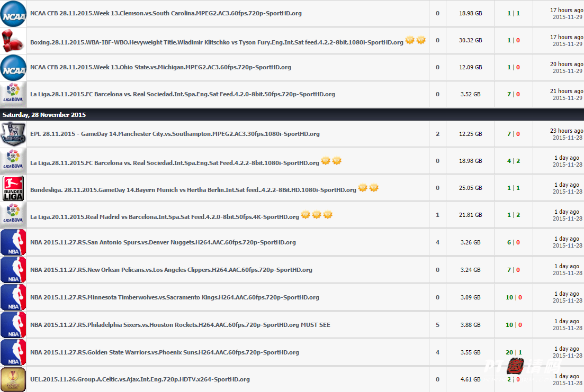Viewport: 584px width, 392px height.
Task: Click the 20 hours ago timestamp on Ohio State row
Action: [x=567, y=64]
